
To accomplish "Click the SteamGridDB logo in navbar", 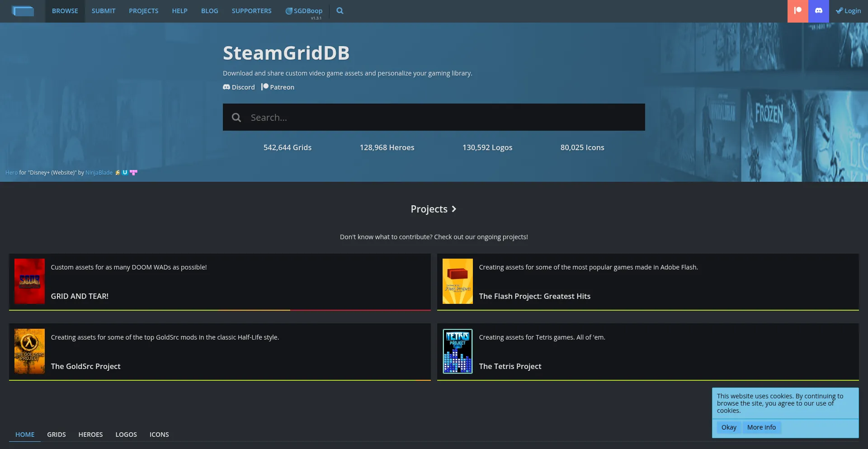I will (23, 11).
